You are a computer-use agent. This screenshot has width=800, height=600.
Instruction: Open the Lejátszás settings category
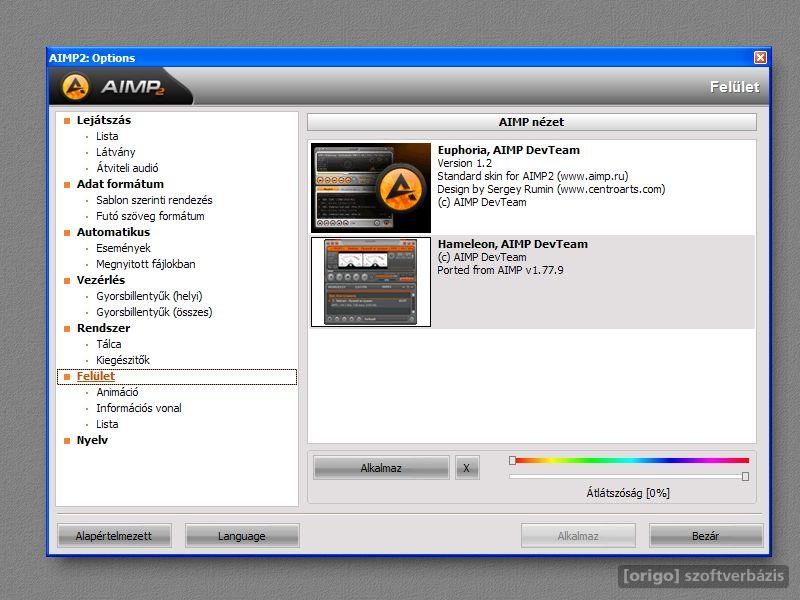click(x=104, y=120)
